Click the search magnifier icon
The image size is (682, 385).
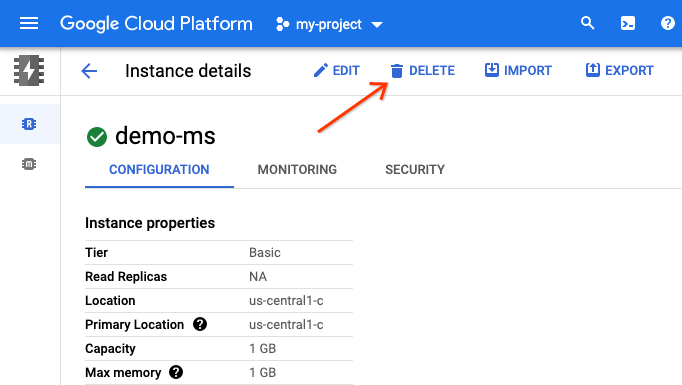(x=587, y=23)
